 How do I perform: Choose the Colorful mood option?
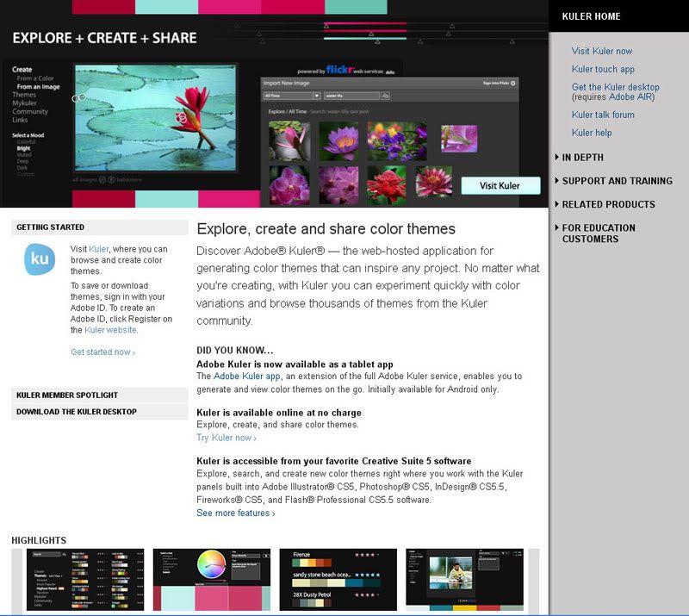(26, 142)
